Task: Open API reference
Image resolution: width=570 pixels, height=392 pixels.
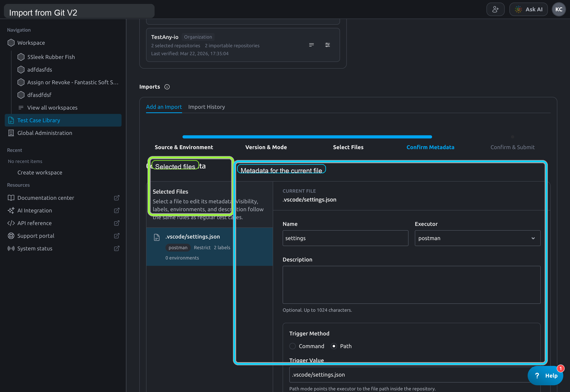Action: [34, 223]
